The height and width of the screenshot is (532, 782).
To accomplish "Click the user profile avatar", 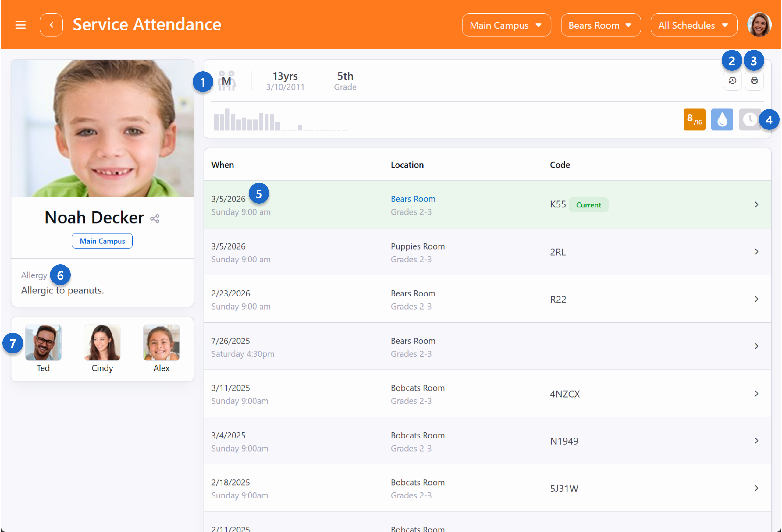I will click(759, 25).
